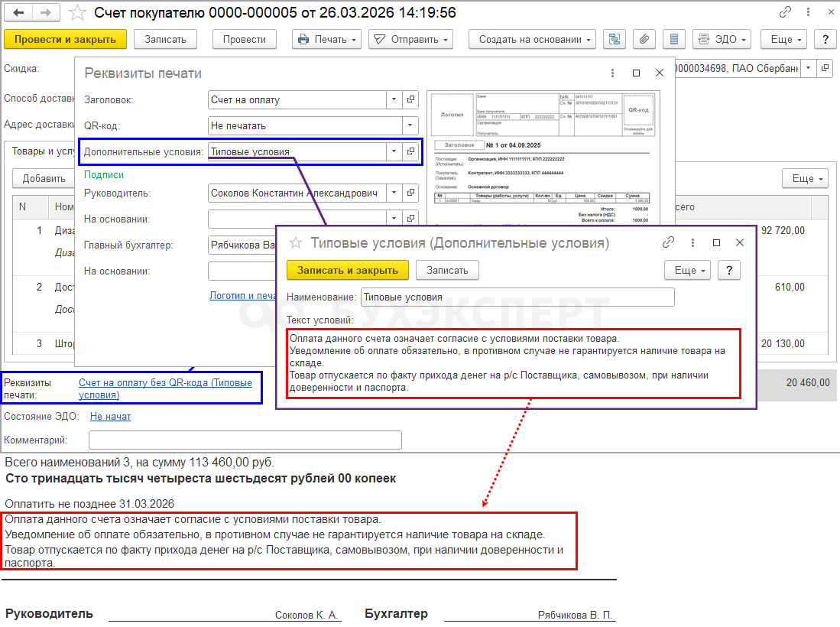The height and width of the screenshot is (627, 840).
Task: Open help in the Типовые условия window
Action: 729,270
